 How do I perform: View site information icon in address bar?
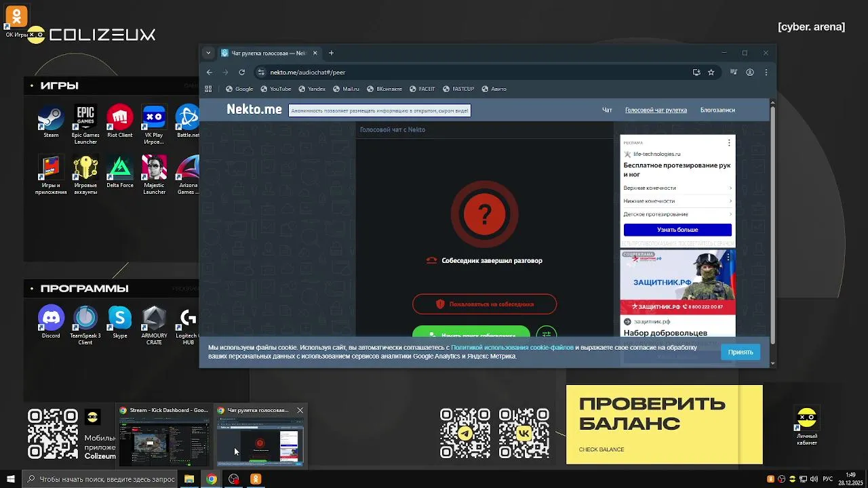[x=261, y=73]
